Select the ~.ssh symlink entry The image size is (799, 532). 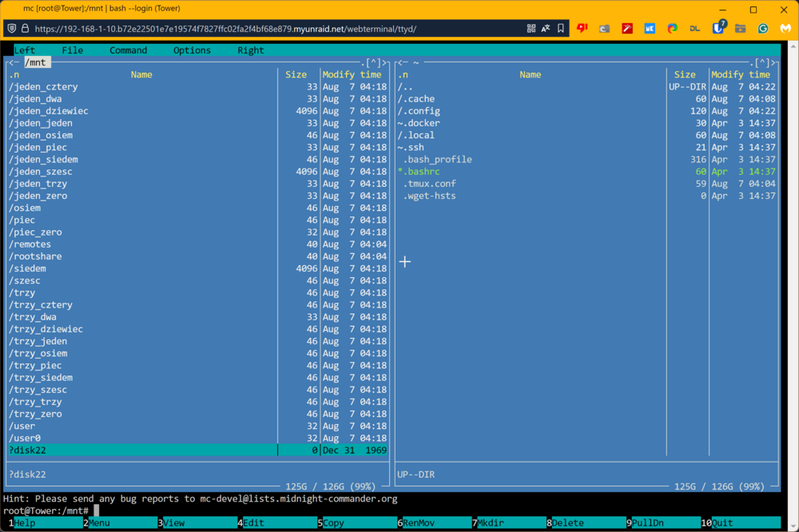point(586,147)
